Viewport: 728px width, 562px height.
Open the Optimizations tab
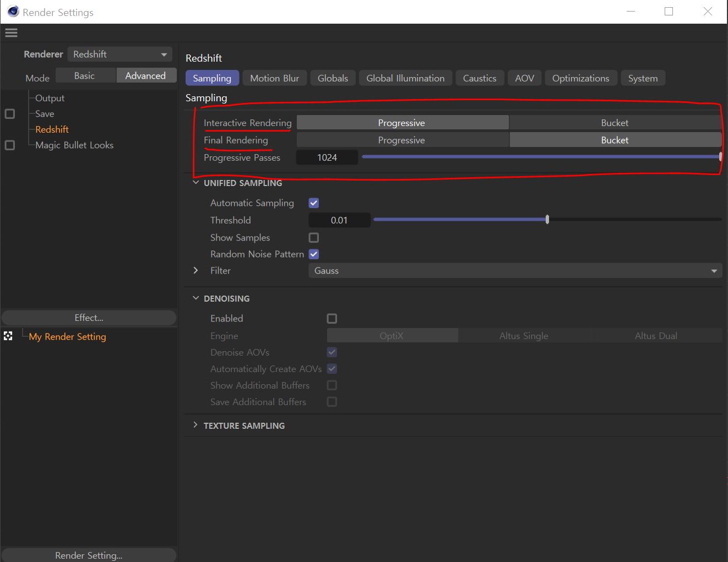tap(580, 78)
